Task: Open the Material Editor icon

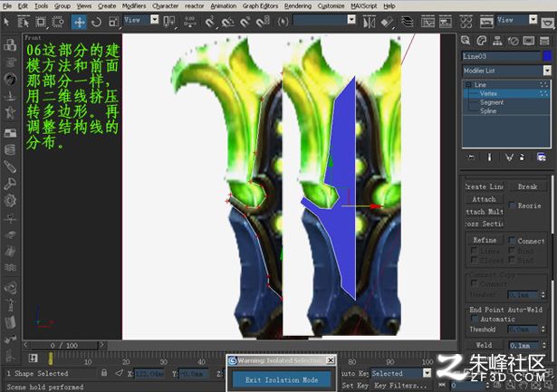Action: pos(466,22)
